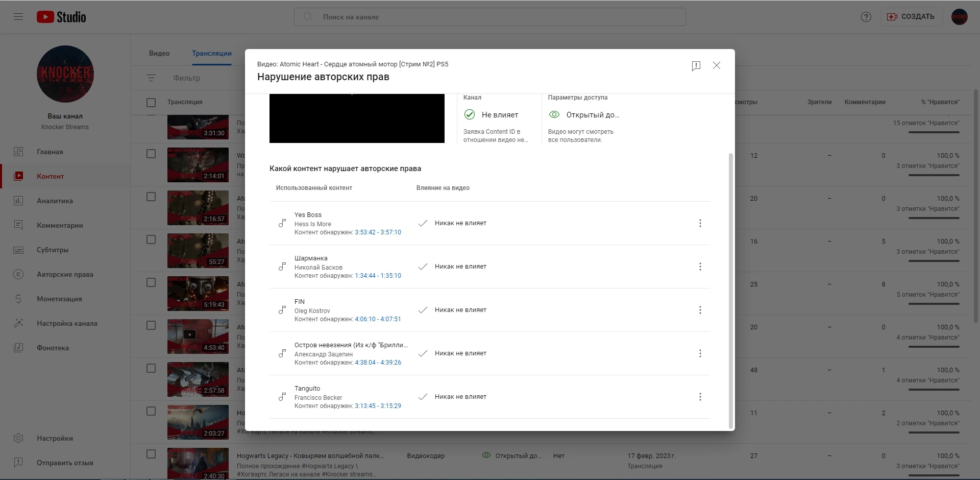Image resolution: width=980 pixels, height=480 pixels.
Task: Click the Авторские права copyright icon
Action: pyautogui.click(x=18, y=274)
